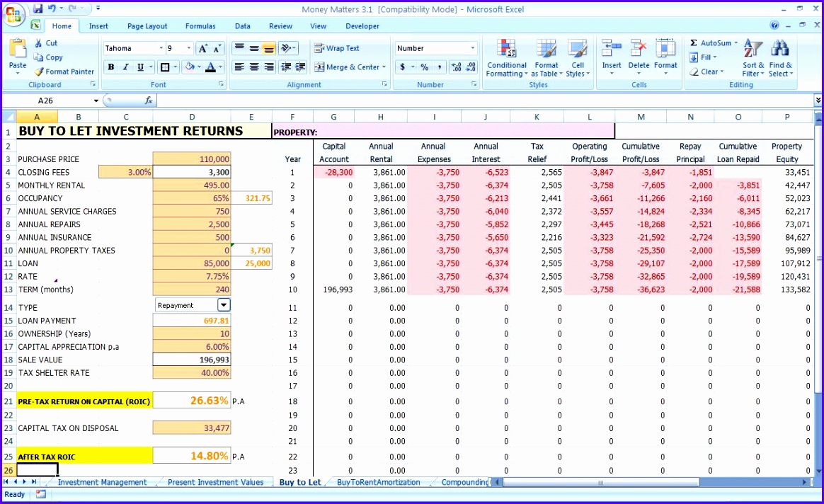Image resolution: width=824 pixels, height=504 pixels.
Task: Click the Paste clipboard icon
Action: [17, 49]
